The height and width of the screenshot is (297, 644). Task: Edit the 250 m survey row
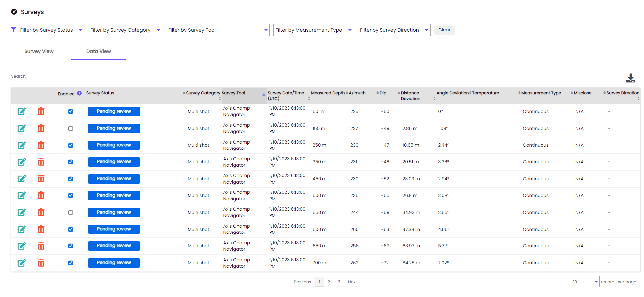[22, 145]
